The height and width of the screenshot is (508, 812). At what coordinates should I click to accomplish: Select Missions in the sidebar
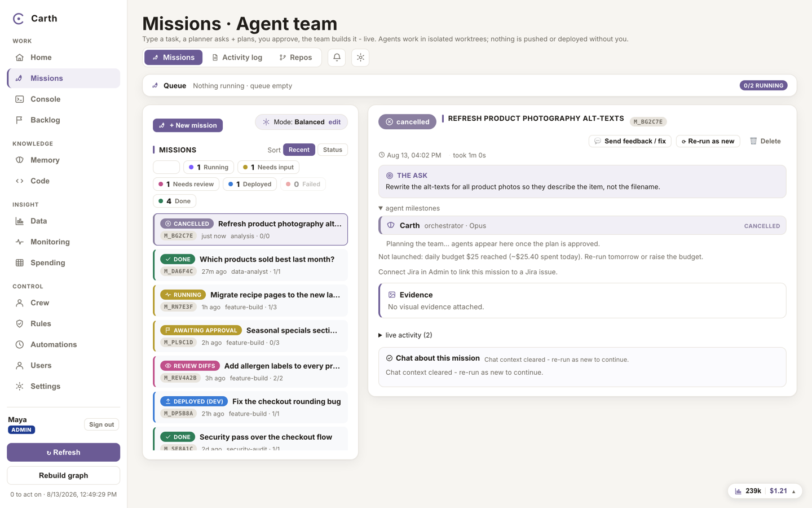coord(63,78)
